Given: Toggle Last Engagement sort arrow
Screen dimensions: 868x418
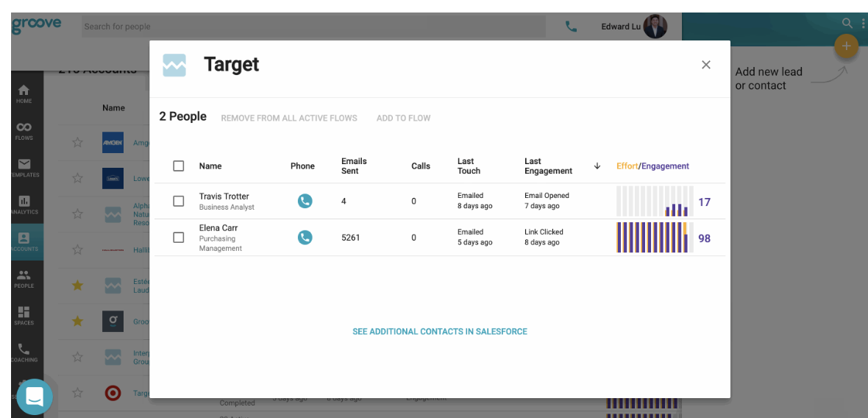Looking at the screenshot, I should point(597,166).
